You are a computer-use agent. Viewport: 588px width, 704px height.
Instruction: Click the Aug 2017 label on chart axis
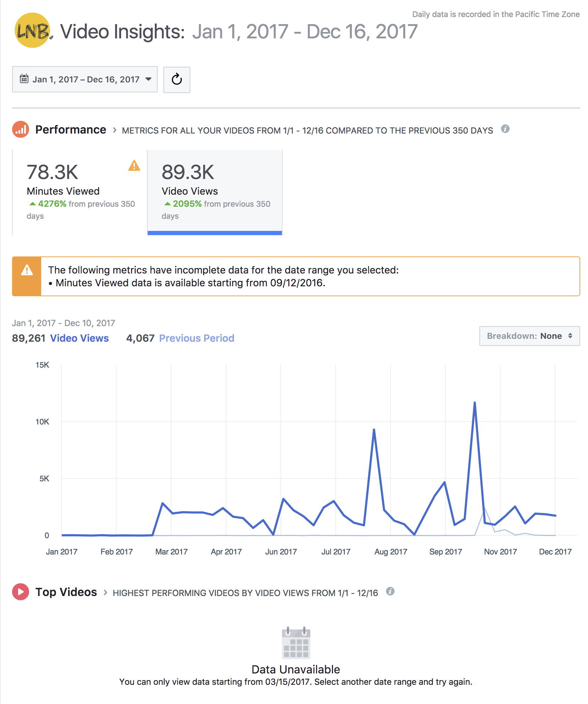[x=391, y=552]
